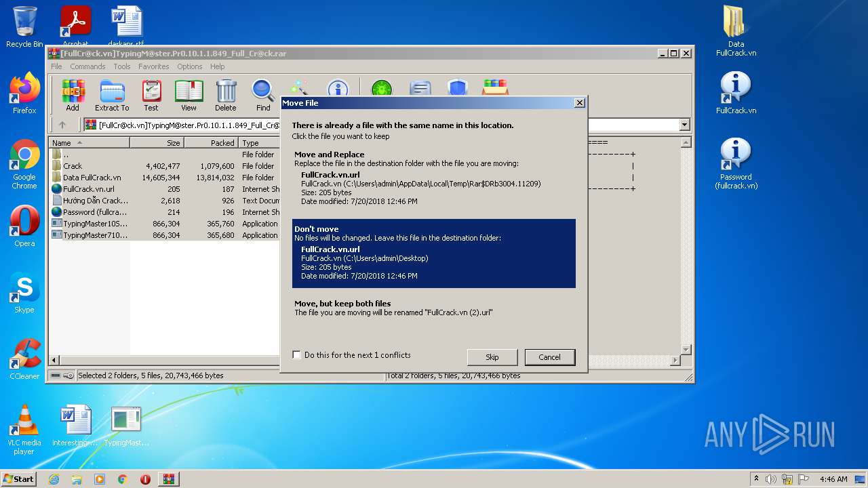Click the parent folder '..' row
Screen dimensions: 868x488
pos(165,155)
